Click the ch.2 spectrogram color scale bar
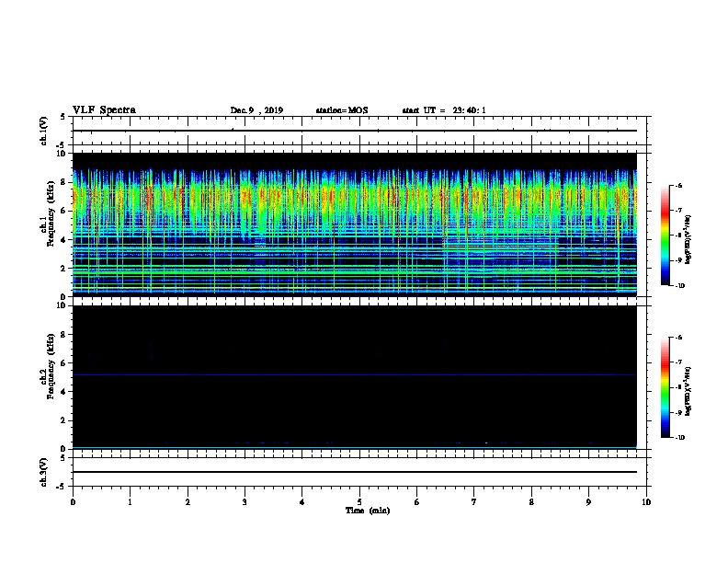The height and width of the screenshot is (563, 728). (665, 387)
